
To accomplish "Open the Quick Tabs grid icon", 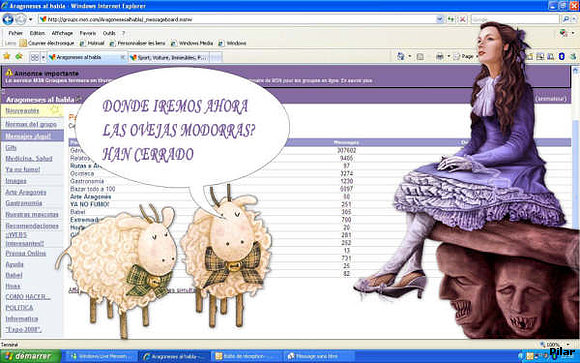I will tap(34, 57).
